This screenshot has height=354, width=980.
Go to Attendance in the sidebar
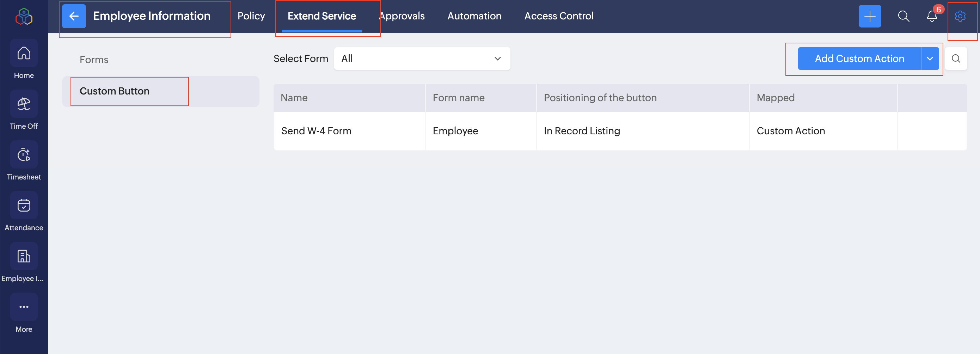pos(24,206)
